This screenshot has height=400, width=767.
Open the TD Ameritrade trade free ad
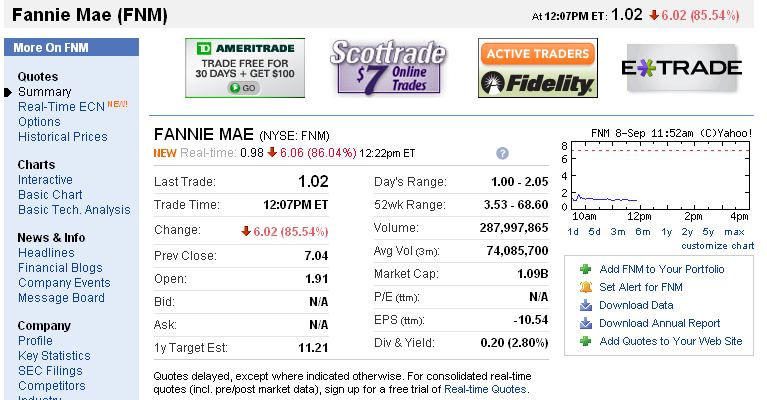[x=245, y=68]
